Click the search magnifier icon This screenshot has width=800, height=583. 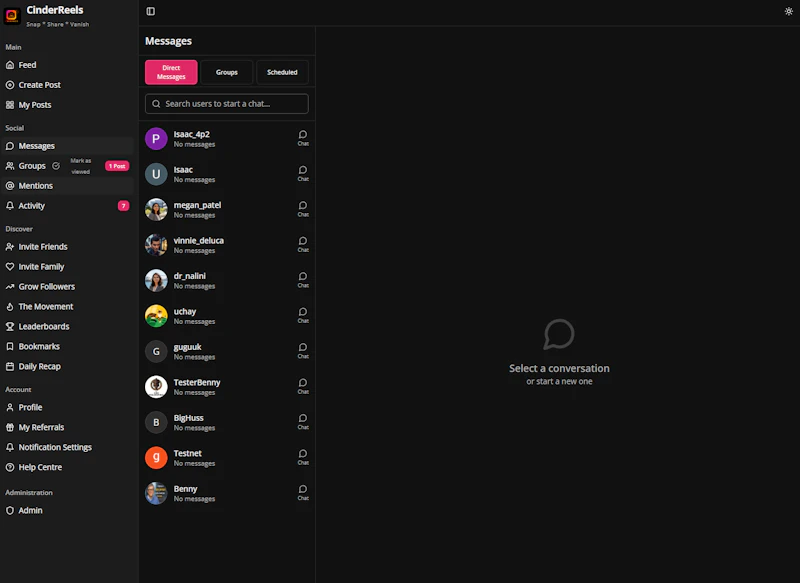coord(156,104)
